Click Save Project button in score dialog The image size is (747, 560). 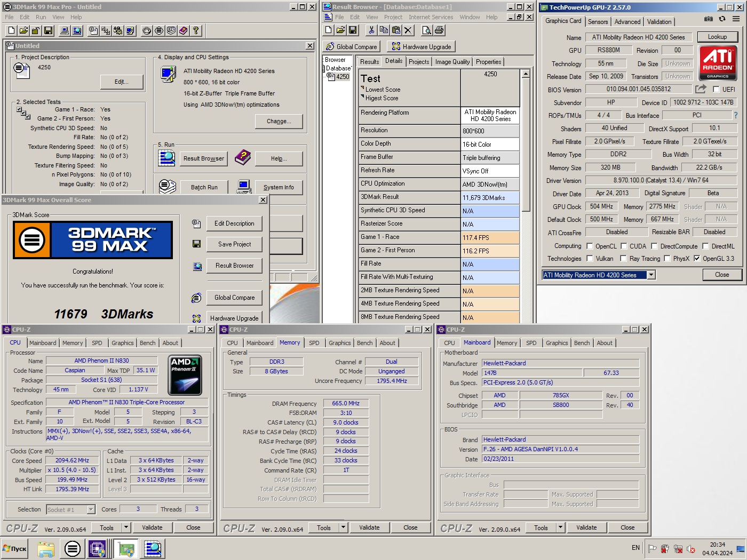pos(234,244)
